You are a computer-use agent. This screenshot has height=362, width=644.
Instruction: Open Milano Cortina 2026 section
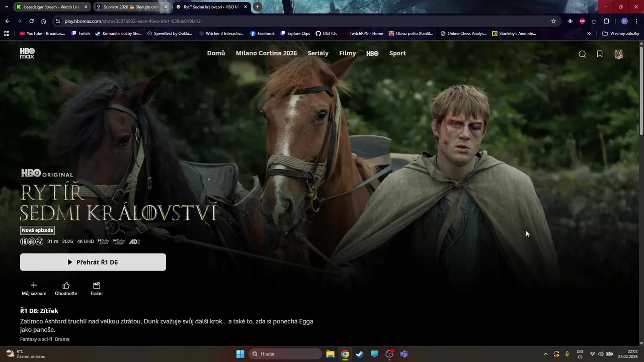266,53
